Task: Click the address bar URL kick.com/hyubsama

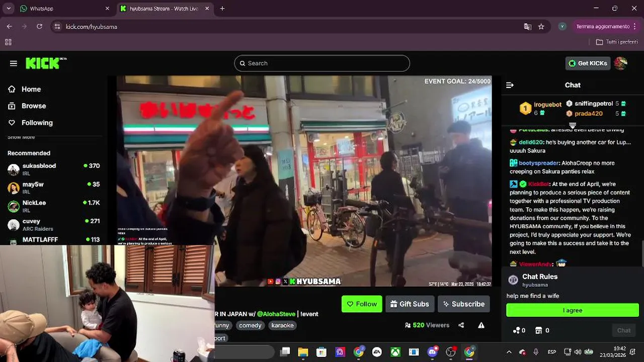Action: pyautogui.click(x=91, y=27)
